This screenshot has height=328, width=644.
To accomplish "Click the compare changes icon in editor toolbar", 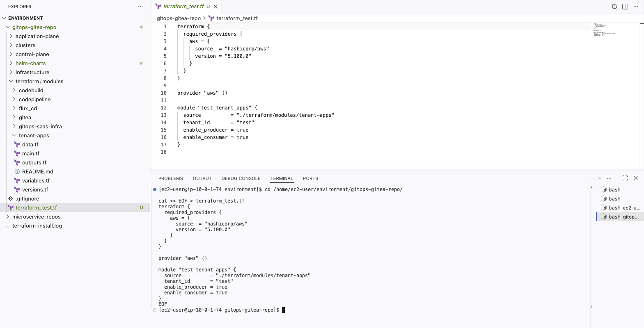I will (x=614, y=7).
